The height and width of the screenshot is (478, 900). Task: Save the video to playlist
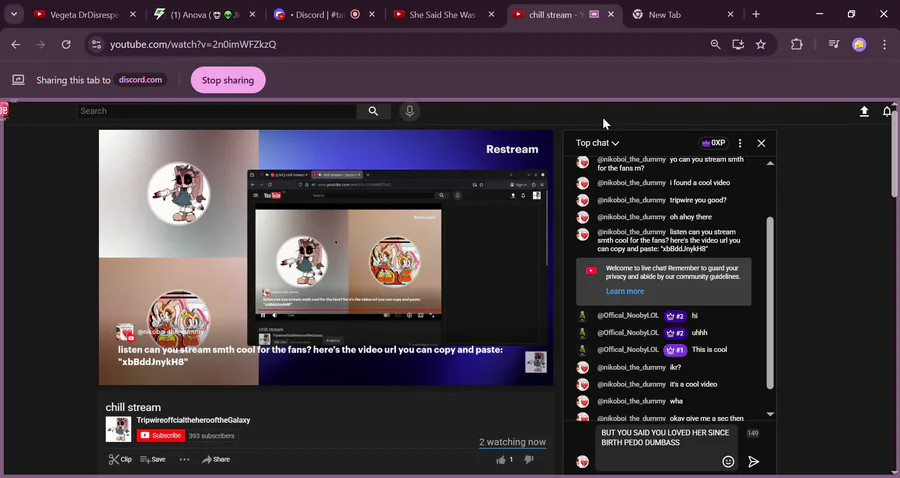pos(153,459)
